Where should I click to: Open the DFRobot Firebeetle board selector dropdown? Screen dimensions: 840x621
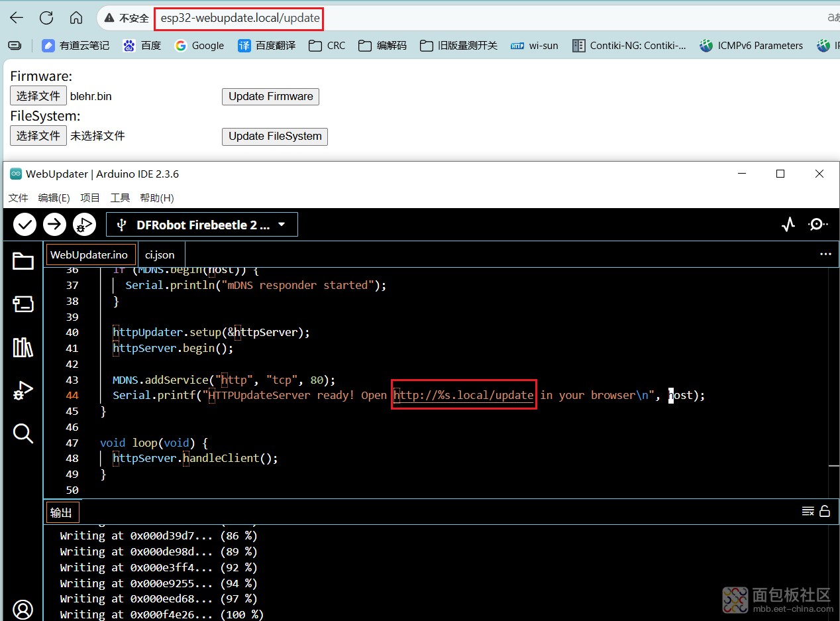click(x=202, y=225)
